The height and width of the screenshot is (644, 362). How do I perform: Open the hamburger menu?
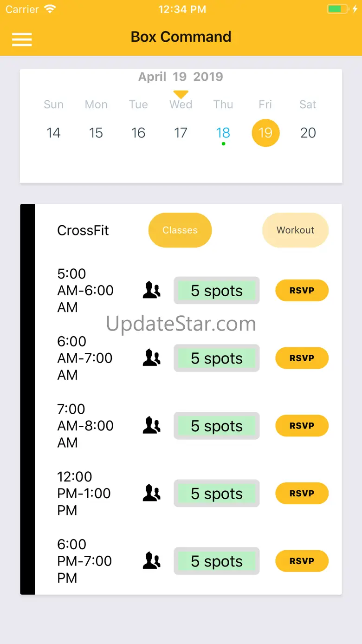click(x=22, y=39)
